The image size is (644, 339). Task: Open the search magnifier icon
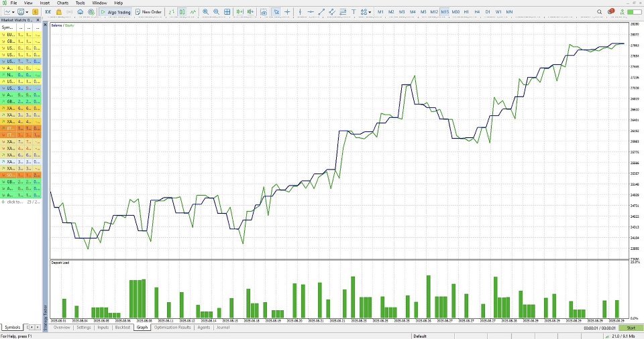click(599, 12)
